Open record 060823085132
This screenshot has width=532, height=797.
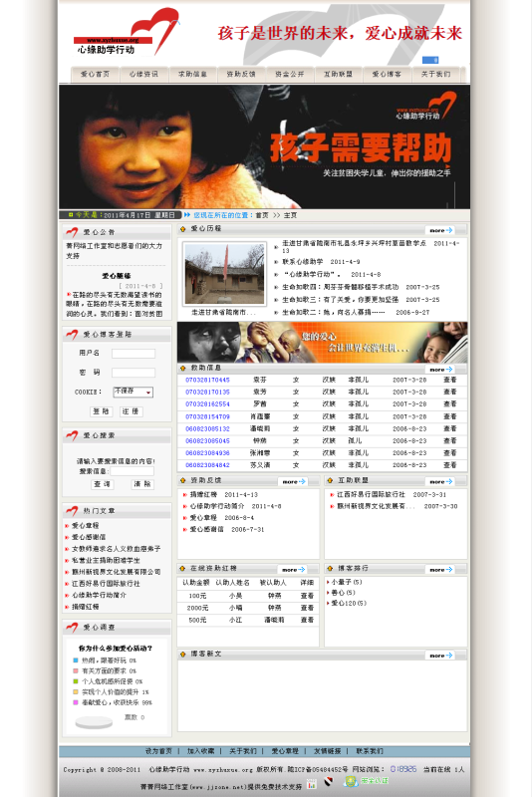pyautogui.click(x=207, y=428)
